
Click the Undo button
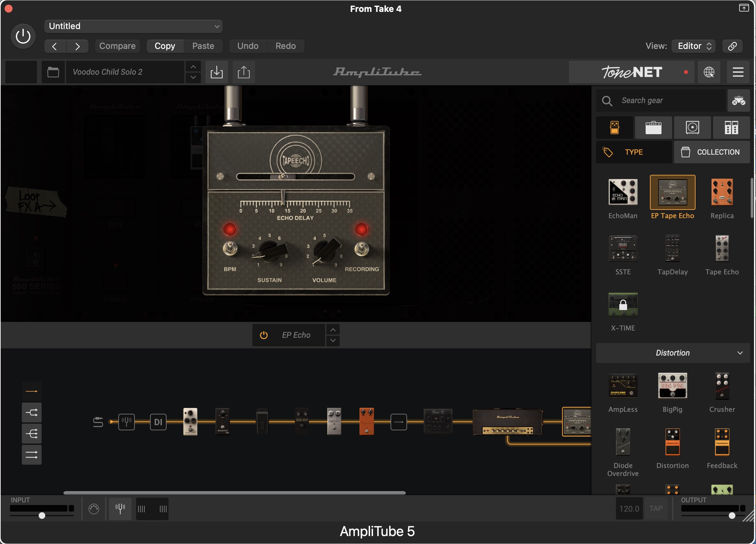(x=248, y=46)
